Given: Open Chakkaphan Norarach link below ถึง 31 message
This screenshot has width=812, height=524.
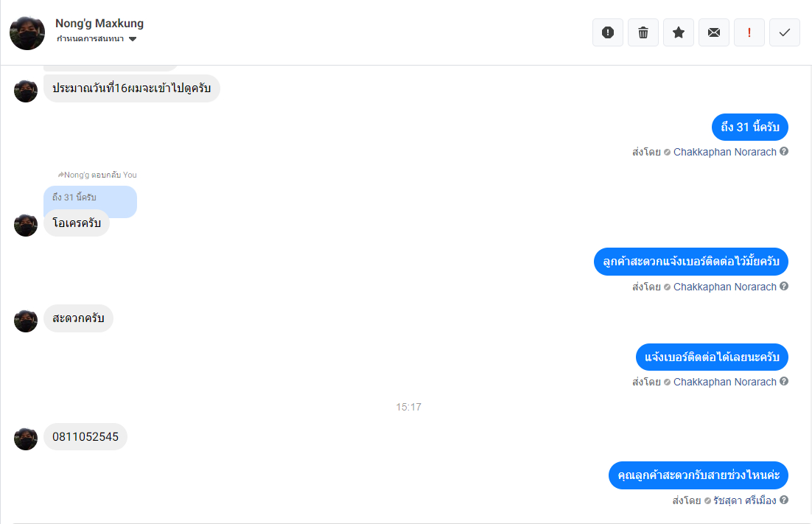Looking at the screenshot, I should click(724, 153).
